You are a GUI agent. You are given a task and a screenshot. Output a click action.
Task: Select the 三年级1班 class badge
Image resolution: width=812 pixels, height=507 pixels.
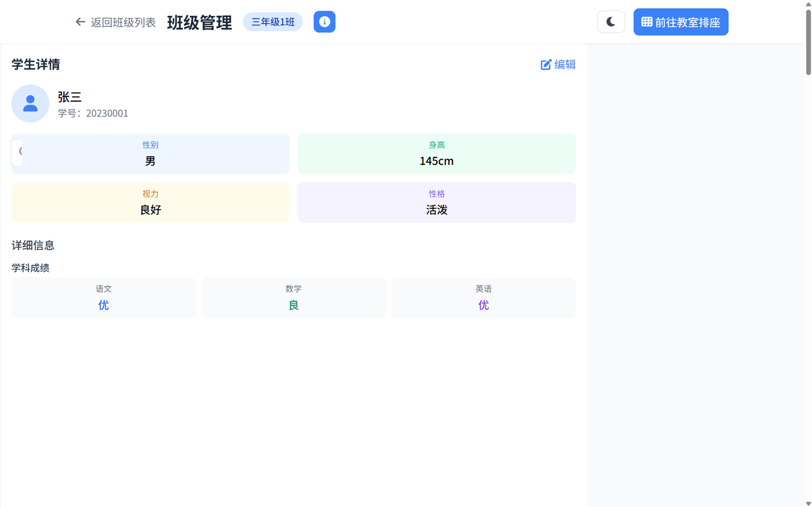click(x=273, y=21)
